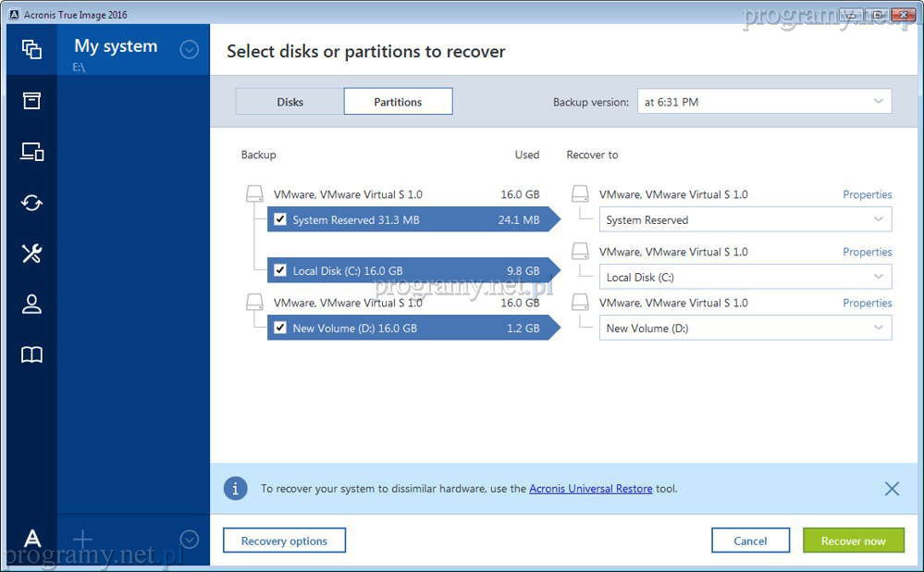Select the Partitions tab

(x=398, y=102)
